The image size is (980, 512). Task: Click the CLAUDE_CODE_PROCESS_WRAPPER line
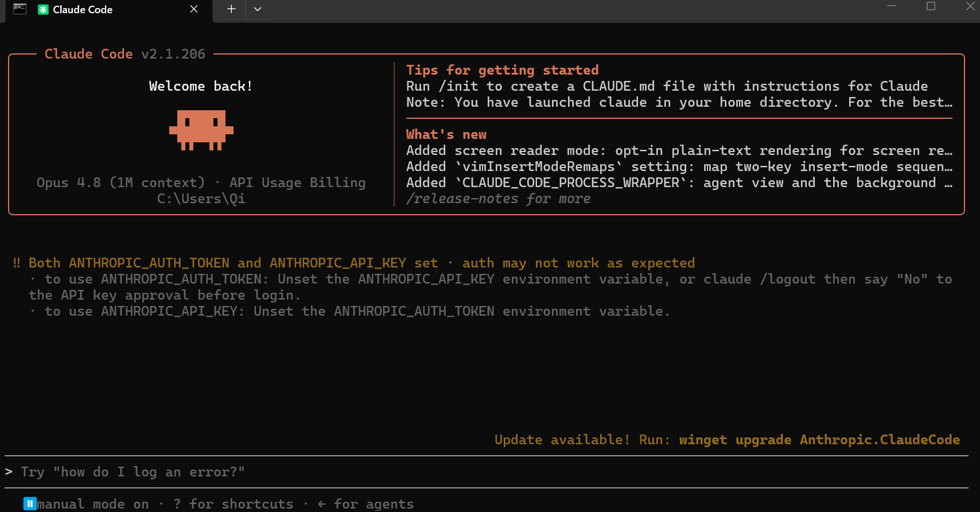679,183
